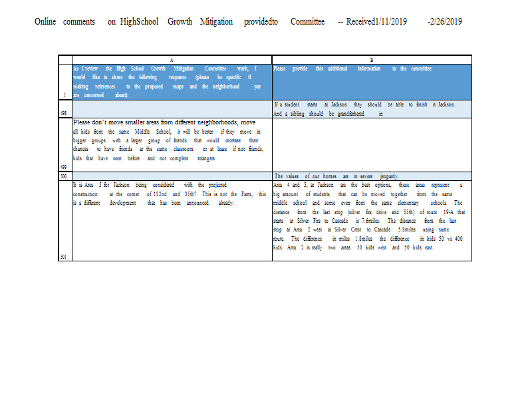Select row number 500
This screenshot has width=532, height=411.
65,176
